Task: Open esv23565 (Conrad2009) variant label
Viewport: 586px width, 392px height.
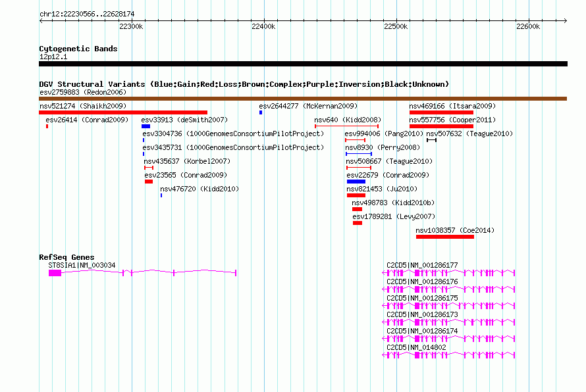Action: pyautogui.click(x=186, y=175)
